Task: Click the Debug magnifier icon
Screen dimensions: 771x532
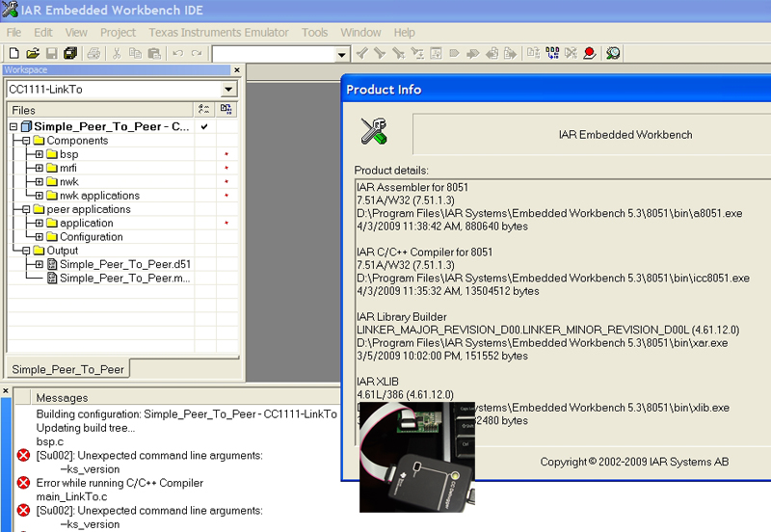Action: [613, 53]
